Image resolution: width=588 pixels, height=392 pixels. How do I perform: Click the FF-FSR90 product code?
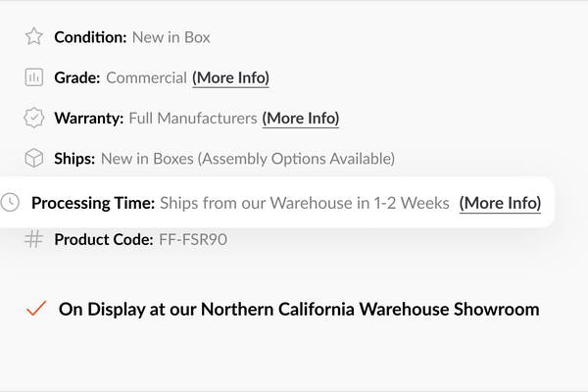point(193,239)
